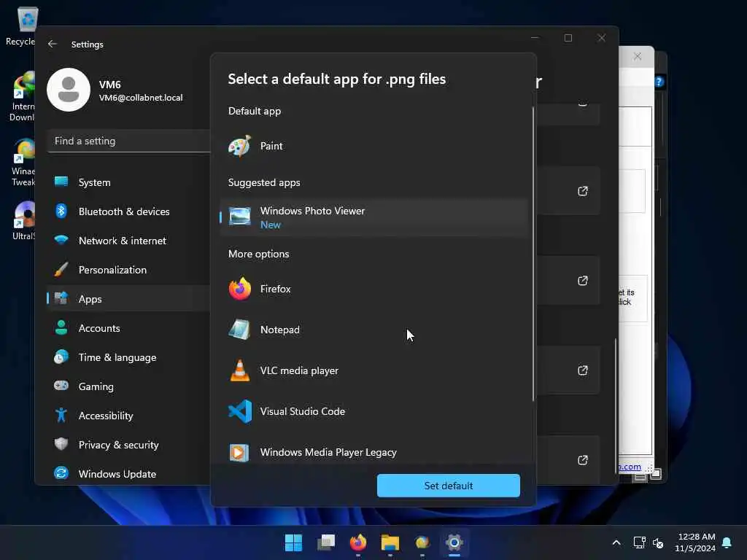Open System settings category
747x560 pixels.
(128, 182)
